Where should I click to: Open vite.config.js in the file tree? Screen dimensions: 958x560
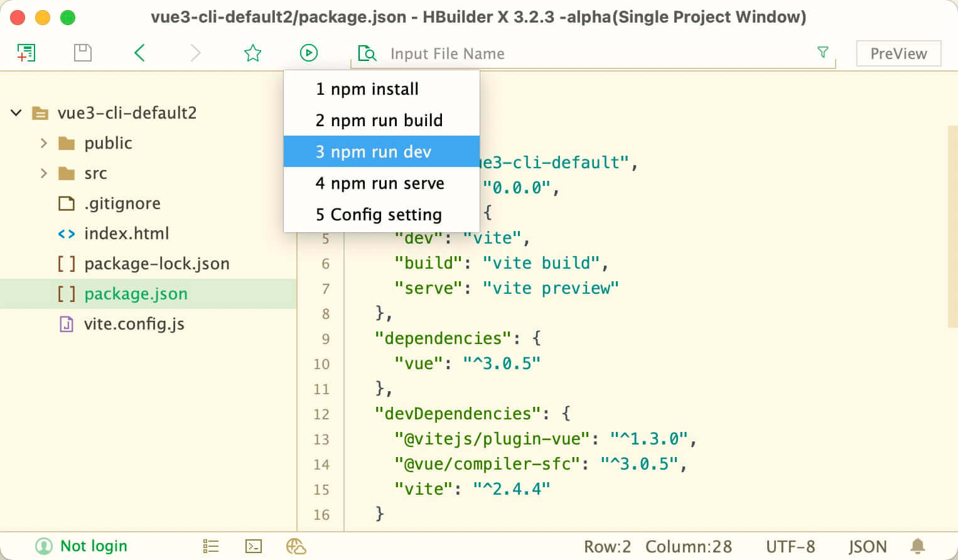click(x=134, y=324)
